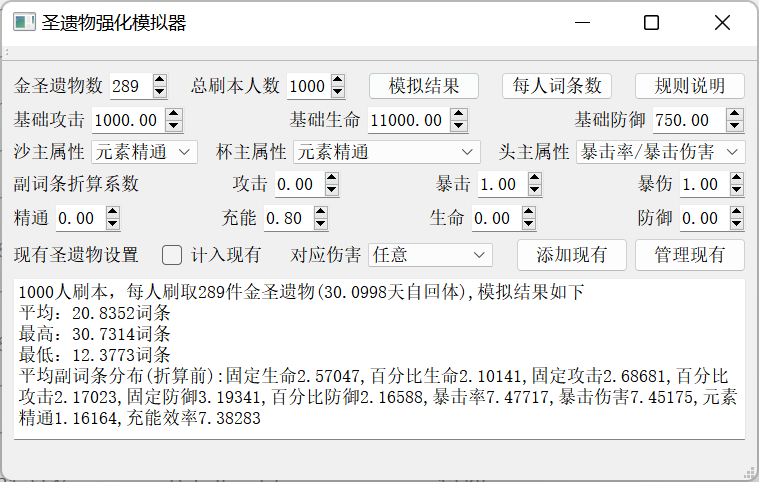This screenshot has width=759, height=482.
Task: Increase 防御 coefficient up arrow
Action: coord(737,212)
